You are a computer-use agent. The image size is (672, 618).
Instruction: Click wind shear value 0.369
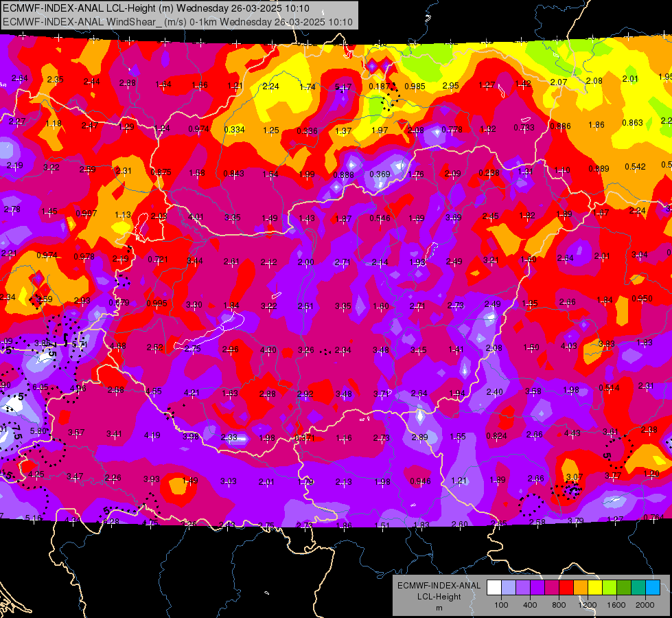(x=380, y=174)
